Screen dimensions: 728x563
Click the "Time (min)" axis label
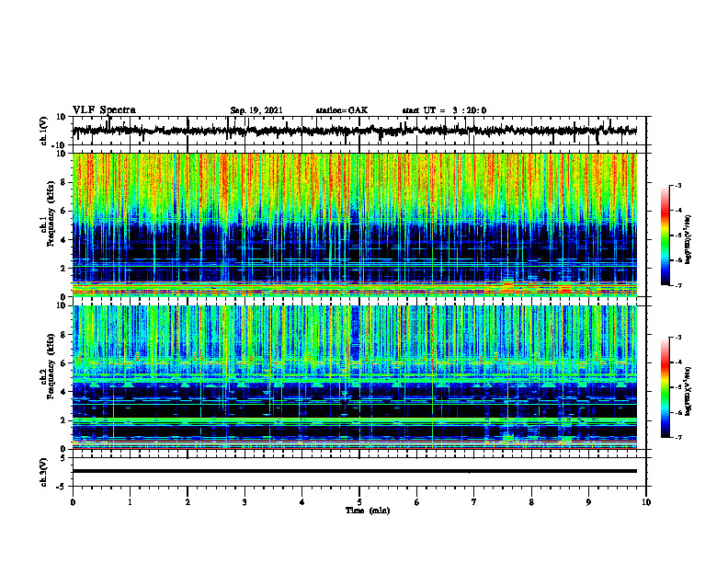click(368, 511)
